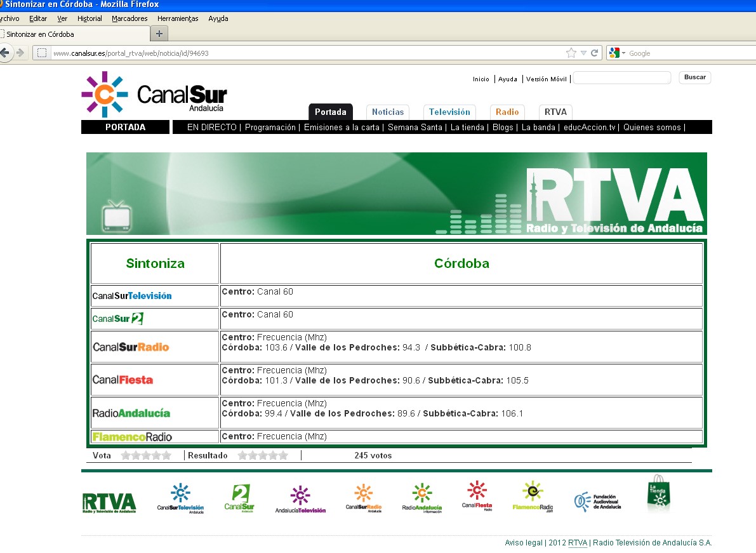Switch to the Televisión tab

click(x=449, y=112)
